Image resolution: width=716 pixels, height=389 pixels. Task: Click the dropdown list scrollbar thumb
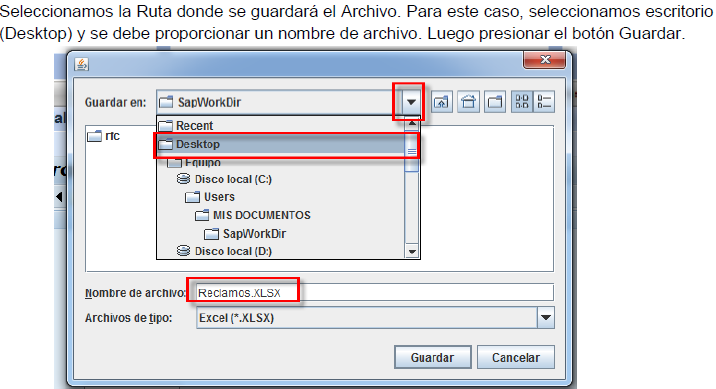(x=412, y=151)
